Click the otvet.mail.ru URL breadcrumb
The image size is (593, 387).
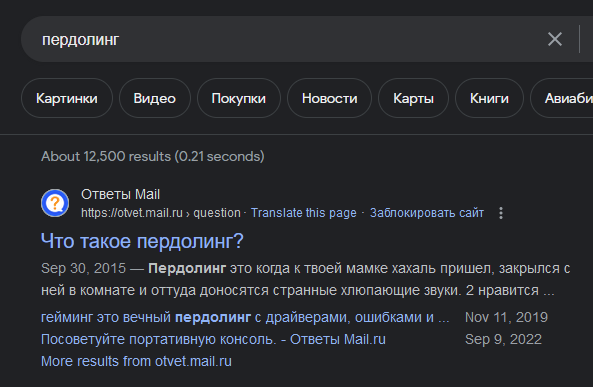161,213
